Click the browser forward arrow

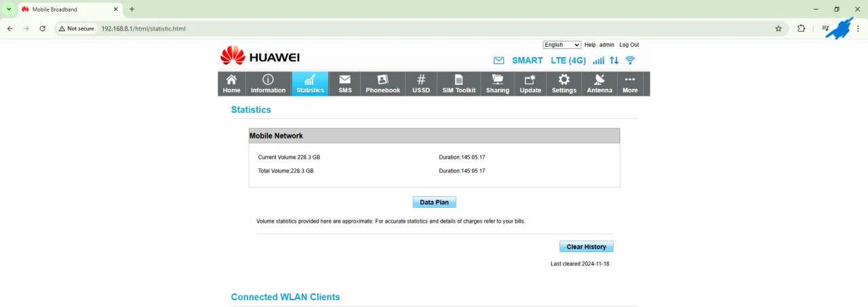coord(26,29)
